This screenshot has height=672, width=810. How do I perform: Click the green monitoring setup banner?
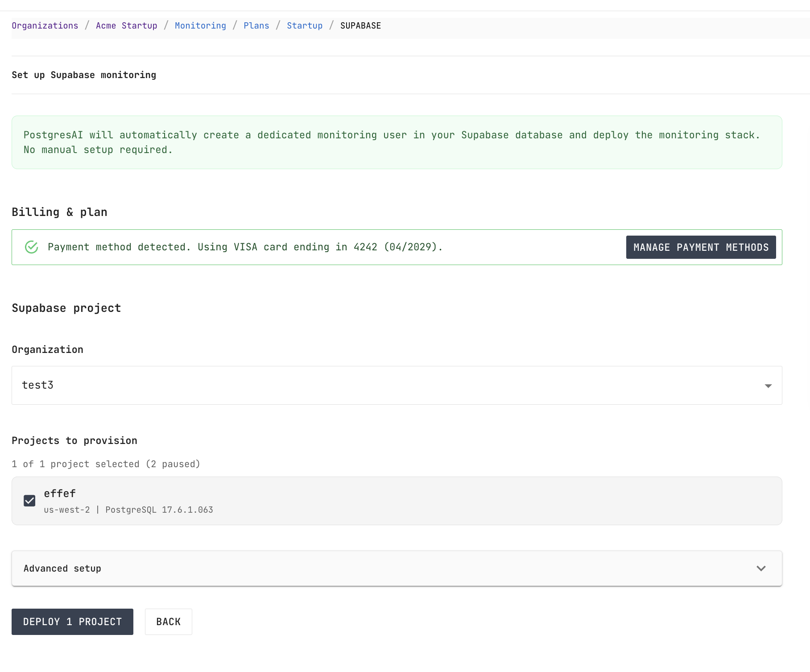(396, 142)
